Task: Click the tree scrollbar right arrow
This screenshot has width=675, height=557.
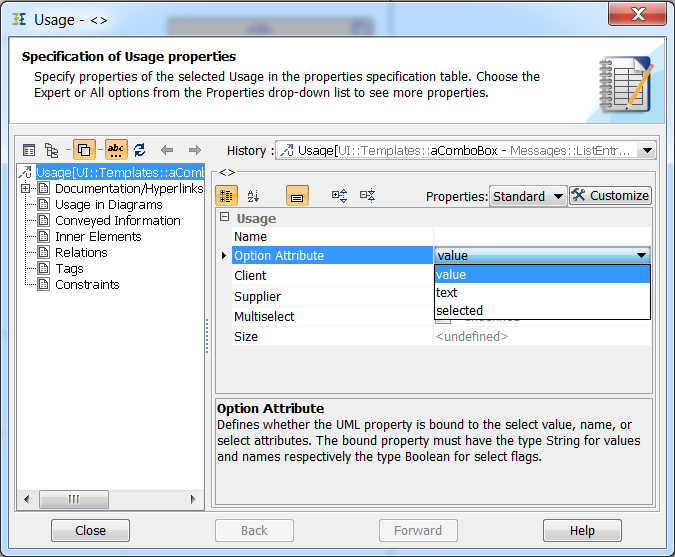Action: click(x=193, y=499)
